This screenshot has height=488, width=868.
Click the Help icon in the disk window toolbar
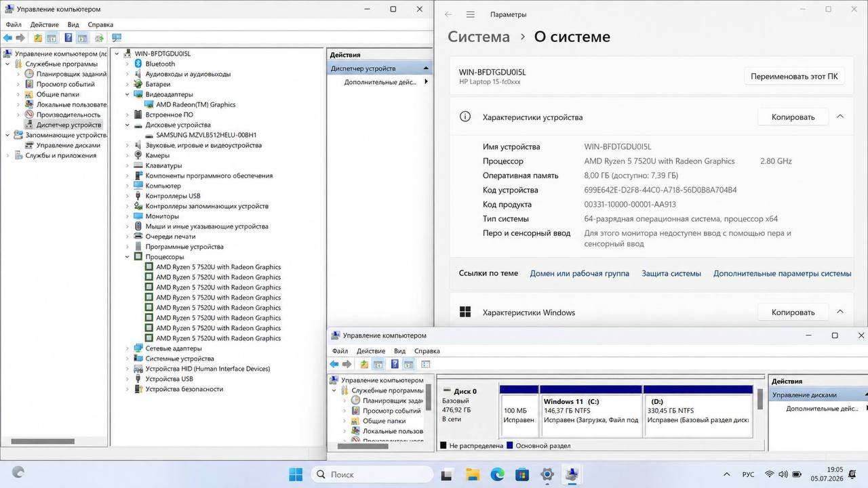(x=395, y=364)
